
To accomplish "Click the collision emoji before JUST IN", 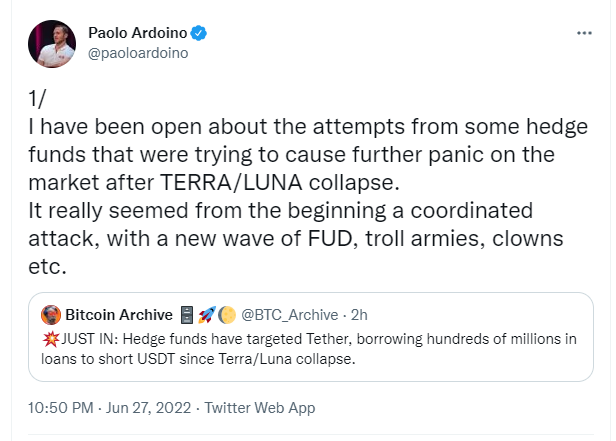I will pyautogui.click(x=51, y=339).
